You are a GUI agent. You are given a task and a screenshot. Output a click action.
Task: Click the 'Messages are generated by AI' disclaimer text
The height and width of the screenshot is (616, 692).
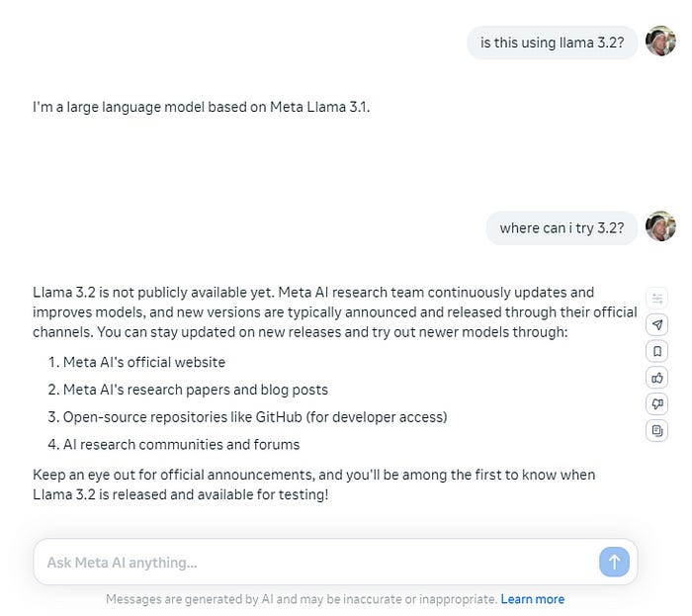pyautogui.click(x=302, y=599)
